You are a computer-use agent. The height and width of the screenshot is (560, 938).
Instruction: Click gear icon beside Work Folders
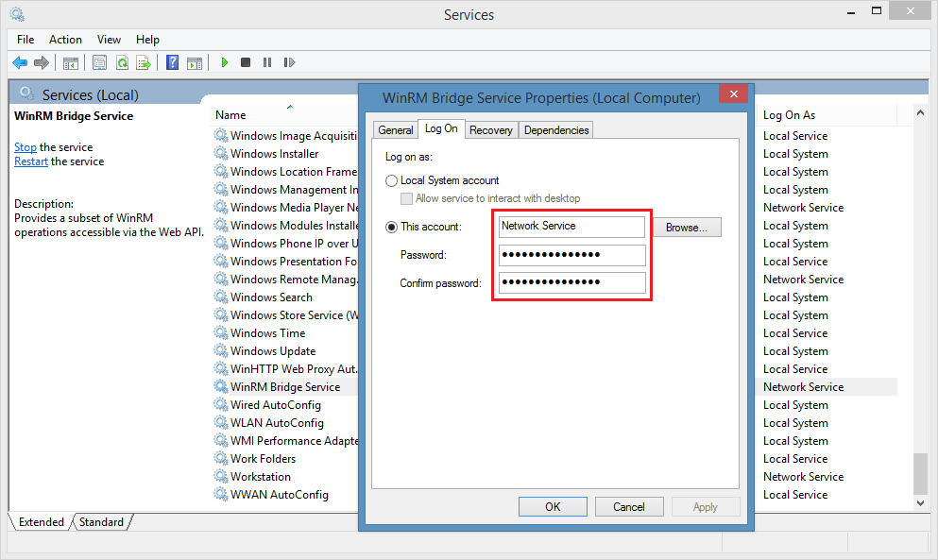221,458
